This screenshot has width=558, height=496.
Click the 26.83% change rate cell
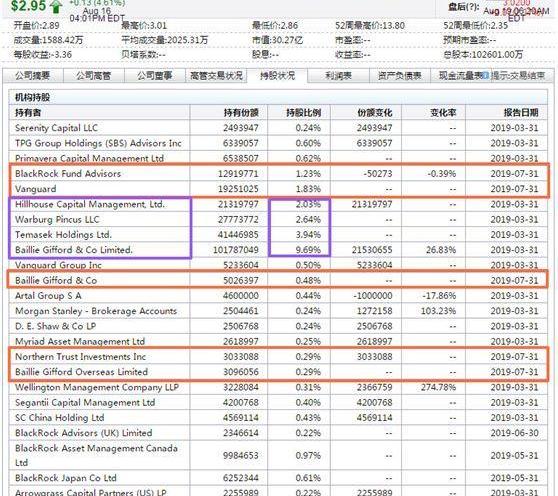441,250
